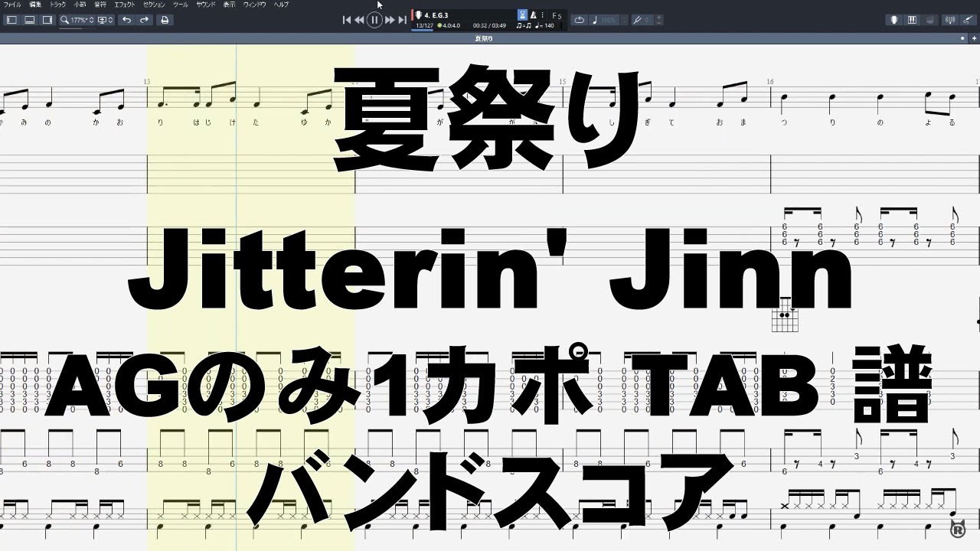Open the 編集 menu

pos(35,5)
